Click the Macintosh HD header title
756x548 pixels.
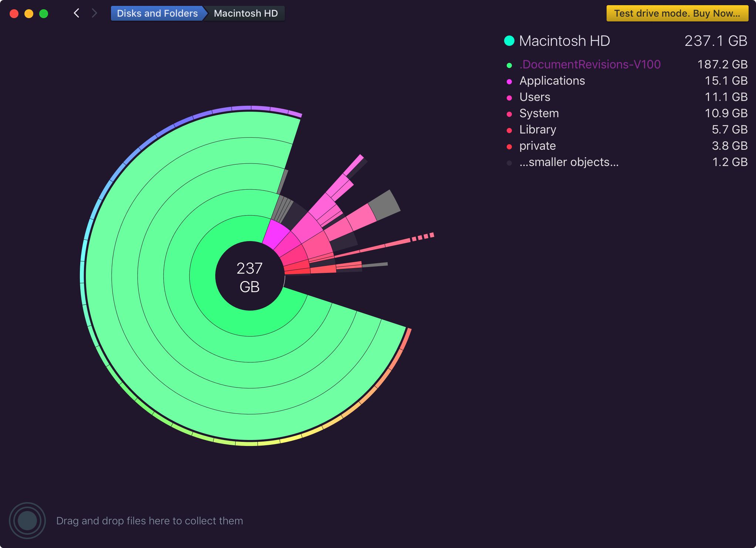pos(564,41)
